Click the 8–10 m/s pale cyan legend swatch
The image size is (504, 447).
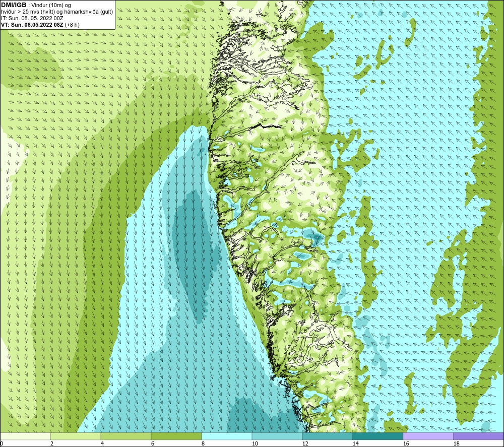click(x=227, y=436)
